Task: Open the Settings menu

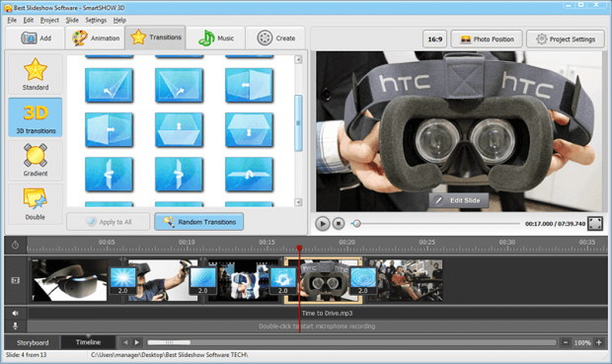Action: tap(96, 20)
